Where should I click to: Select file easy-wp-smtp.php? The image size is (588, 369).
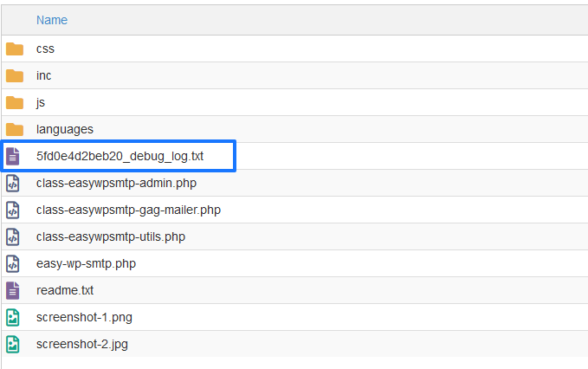click(86, 263)
